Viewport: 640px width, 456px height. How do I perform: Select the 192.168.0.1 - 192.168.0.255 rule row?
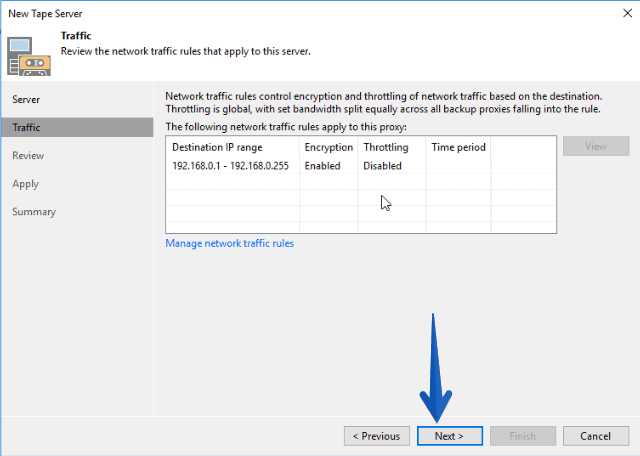coord(361,166)
